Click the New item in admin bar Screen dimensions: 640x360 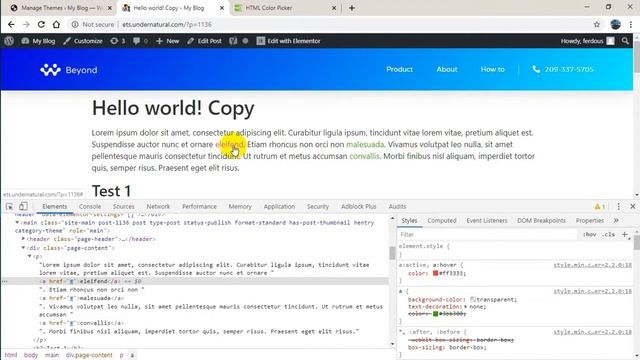pyautogui.click(x=167, y=41)
